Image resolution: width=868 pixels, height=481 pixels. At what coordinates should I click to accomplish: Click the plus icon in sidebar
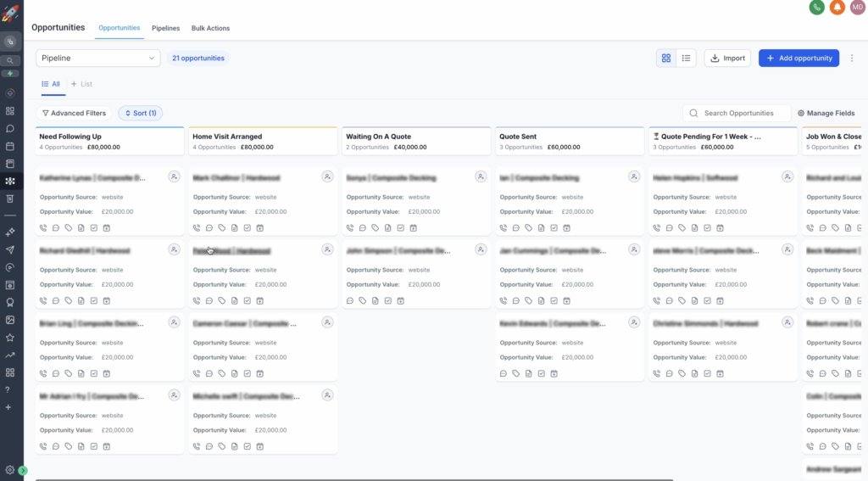pos(8,407)
